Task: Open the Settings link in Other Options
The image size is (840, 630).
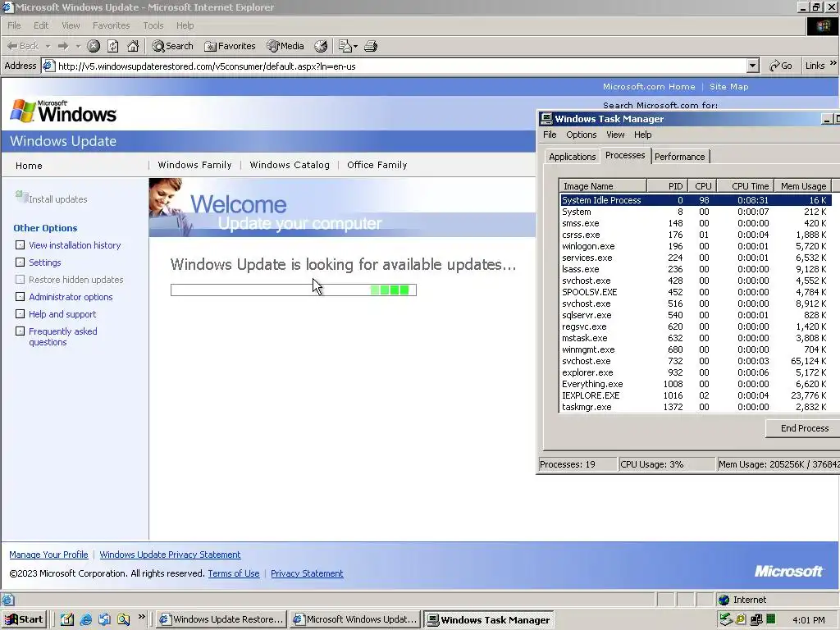Action: click(x=45, y=262)
